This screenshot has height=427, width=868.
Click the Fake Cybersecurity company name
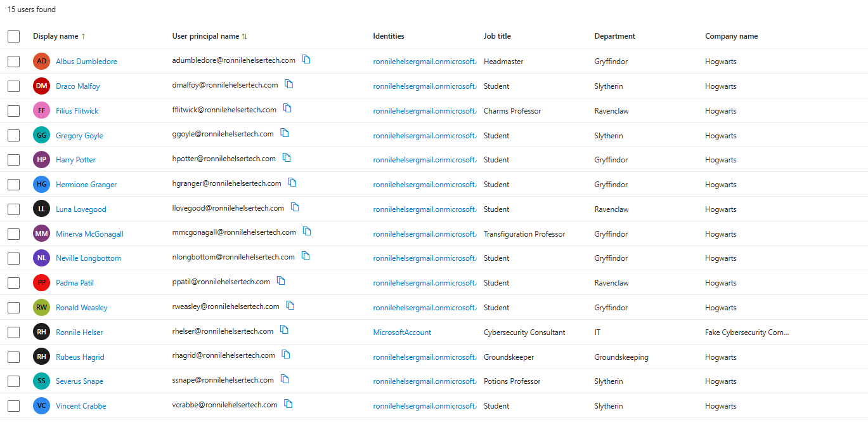coord(747,332)
